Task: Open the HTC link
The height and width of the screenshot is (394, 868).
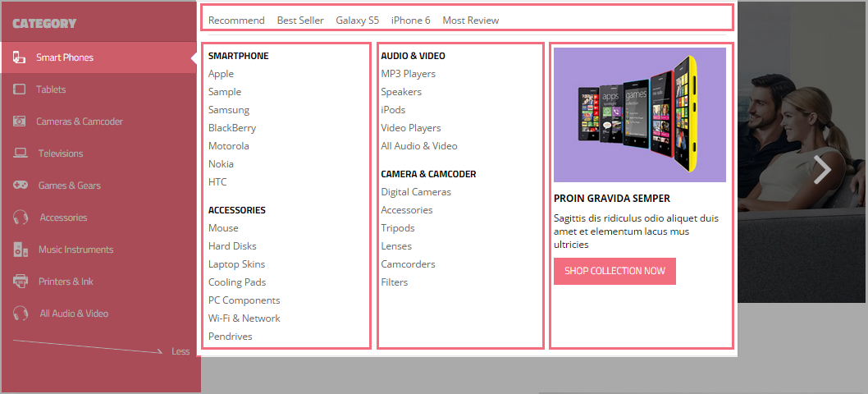Action: [217, 181]
